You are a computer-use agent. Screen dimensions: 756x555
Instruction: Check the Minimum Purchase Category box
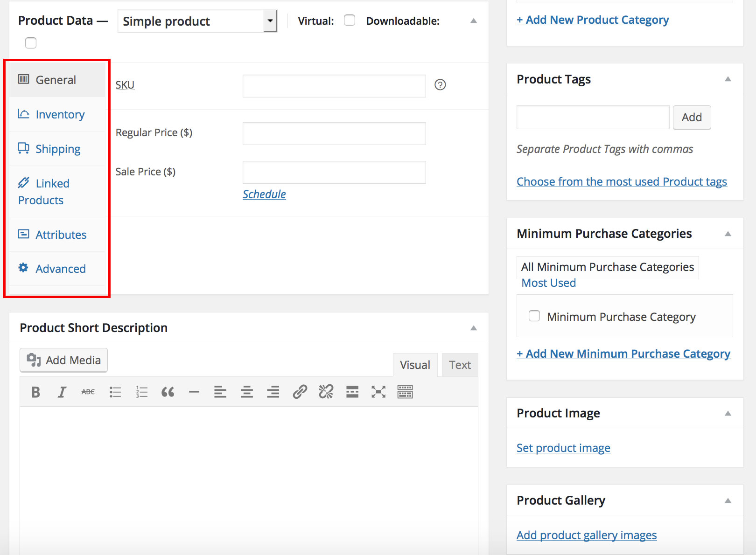[534, 316]
